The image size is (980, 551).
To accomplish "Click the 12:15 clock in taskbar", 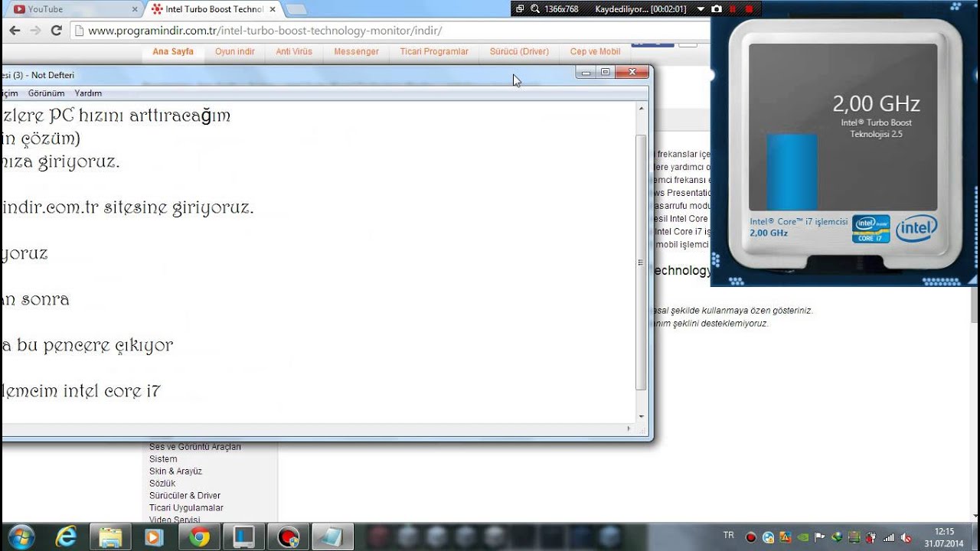I will [944, 531].
